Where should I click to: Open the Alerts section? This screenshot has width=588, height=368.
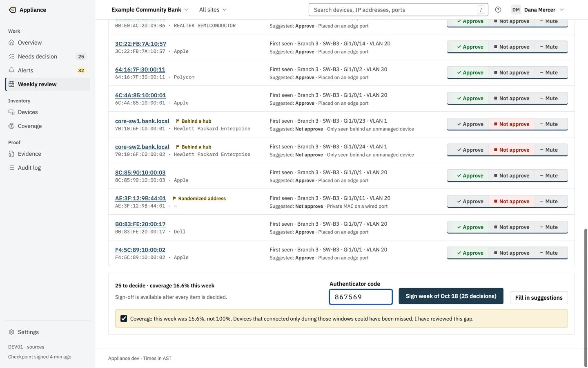tap(47, 70)
